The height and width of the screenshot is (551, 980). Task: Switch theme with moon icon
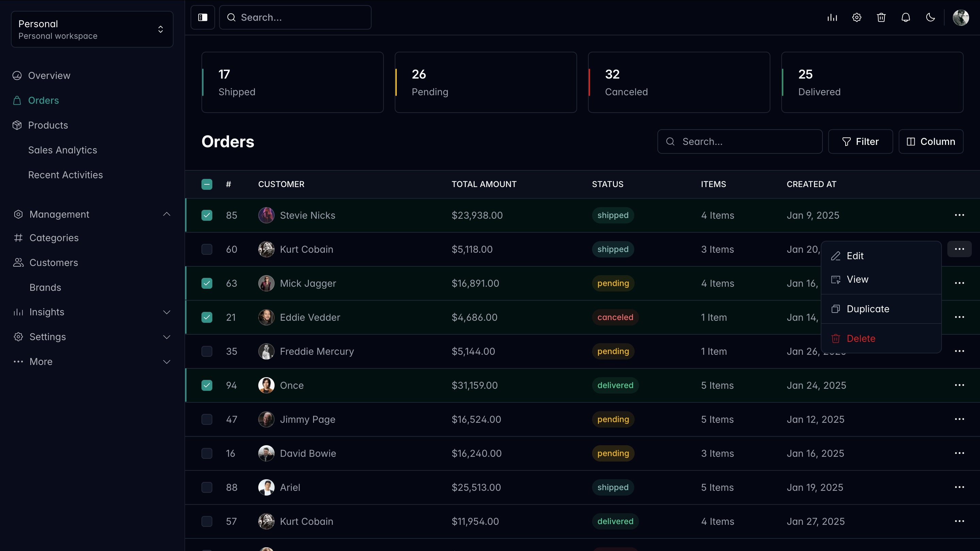pos(930,17)
